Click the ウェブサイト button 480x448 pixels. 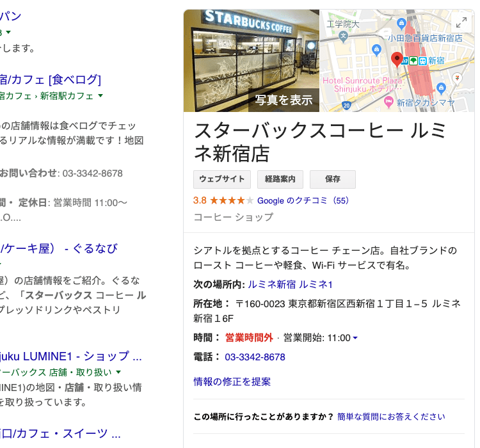click(222, 179)
